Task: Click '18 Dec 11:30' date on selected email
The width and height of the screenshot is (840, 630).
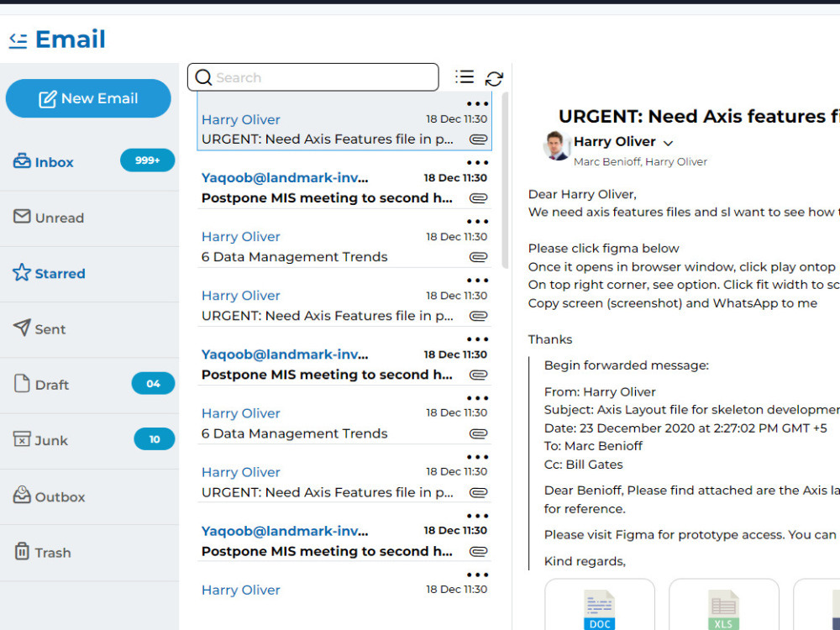Action: click(456, 119)
